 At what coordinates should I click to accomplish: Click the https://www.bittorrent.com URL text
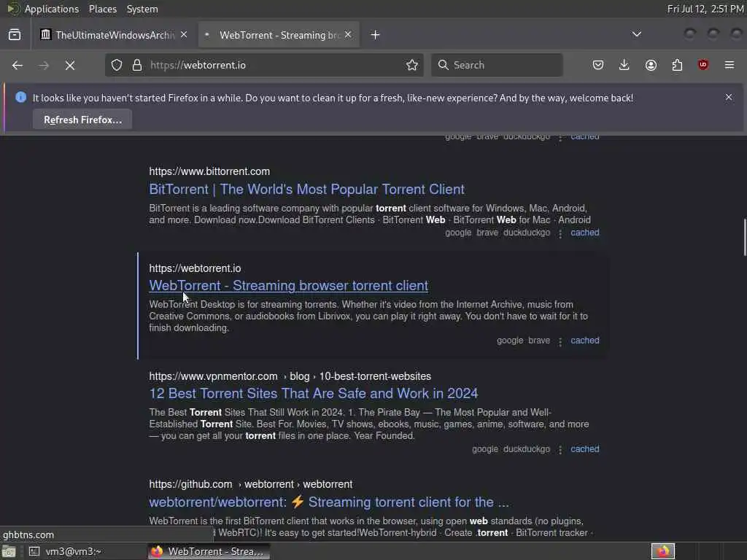pos(209,171)
